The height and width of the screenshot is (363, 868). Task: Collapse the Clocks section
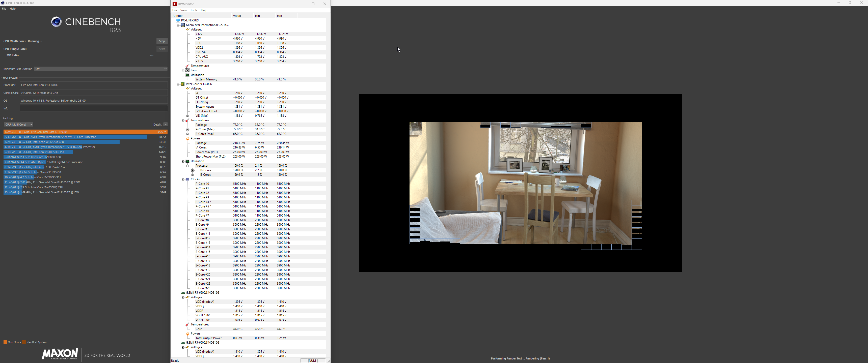[183, 179]
